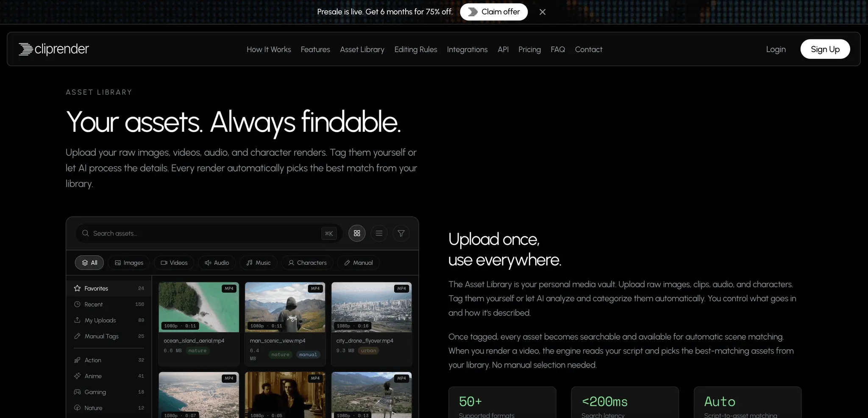Screen dimensions: 868x418
Task: Click the 'ocean_island_aerial.mp4' file name
Action: [194, 341]
